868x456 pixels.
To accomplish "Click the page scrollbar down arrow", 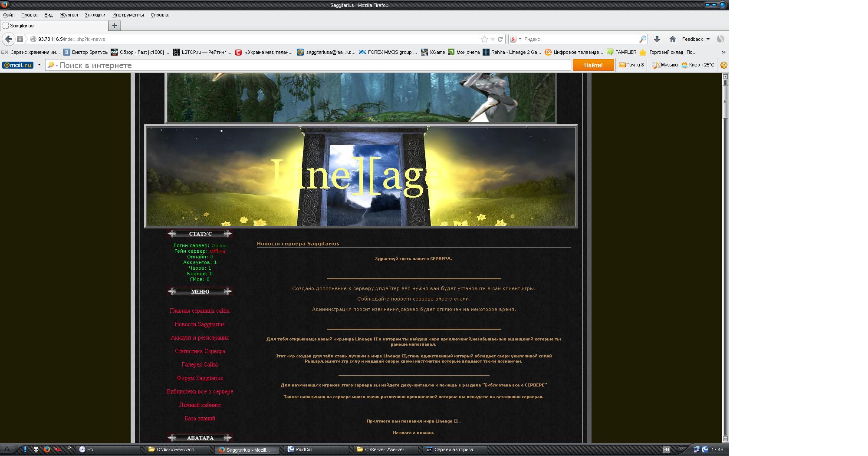I will (725, 439).
